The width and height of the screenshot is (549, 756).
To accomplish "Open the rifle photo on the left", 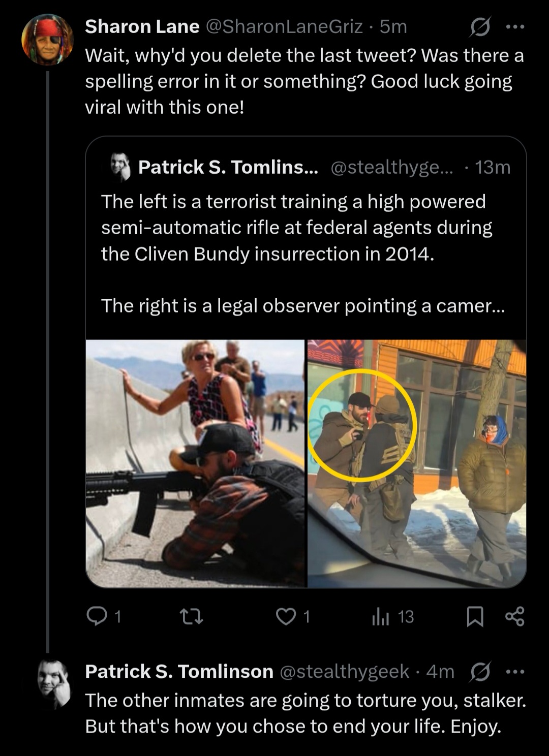I will point(195,463).
